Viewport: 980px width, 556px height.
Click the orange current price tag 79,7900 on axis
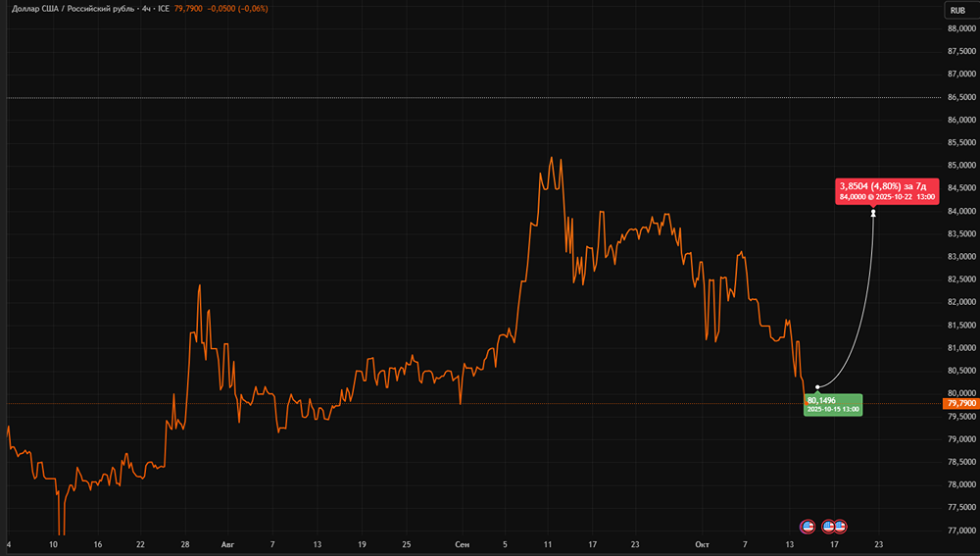point(961,403)
